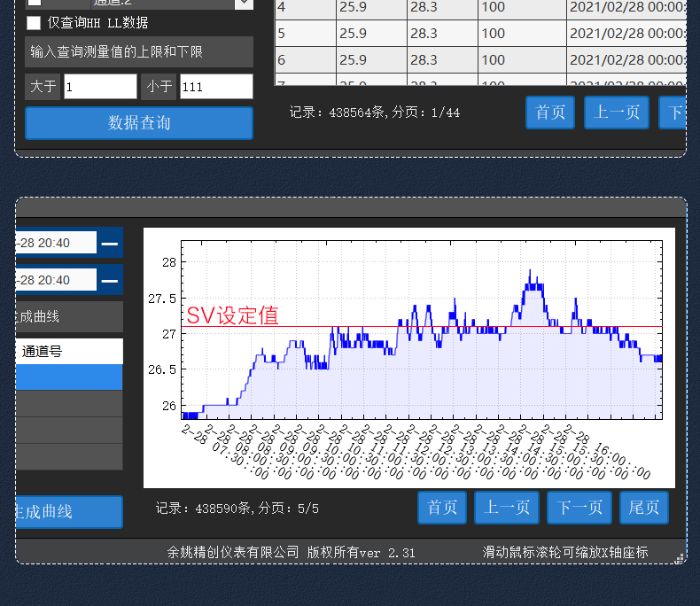Click the red SV设定值 line label on chart
The height and width of the screenshot is (606, 700).
(232, 316)
